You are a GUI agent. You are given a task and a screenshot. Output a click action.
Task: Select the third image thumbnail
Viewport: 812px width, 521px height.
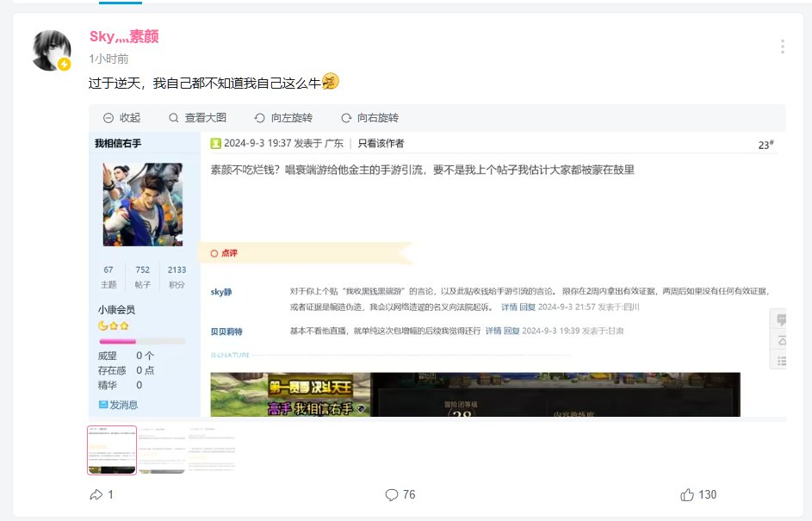pos(211,450)
